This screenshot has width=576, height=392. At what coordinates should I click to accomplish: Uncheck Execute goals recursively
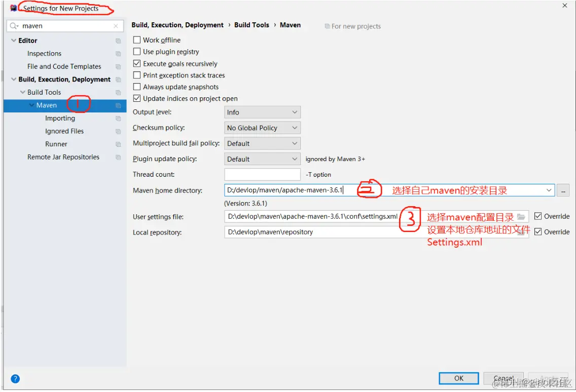click(137, 63)
